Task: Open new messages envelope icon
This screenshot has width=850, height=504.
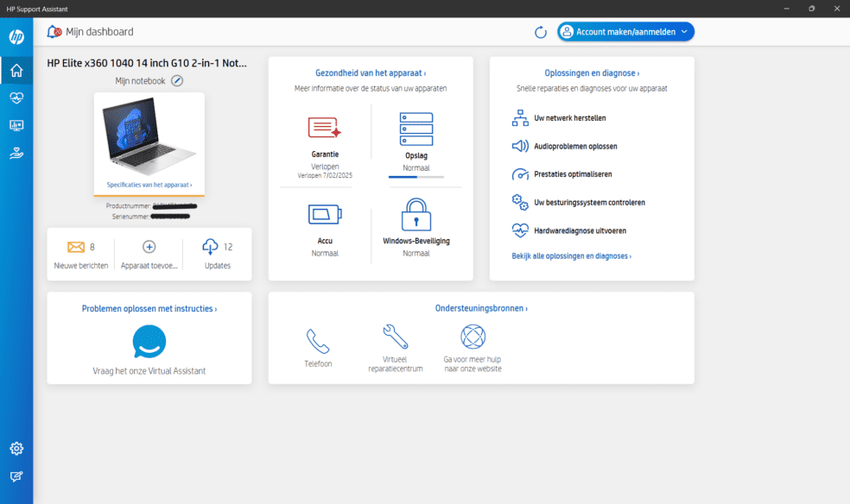Action: 76,247
